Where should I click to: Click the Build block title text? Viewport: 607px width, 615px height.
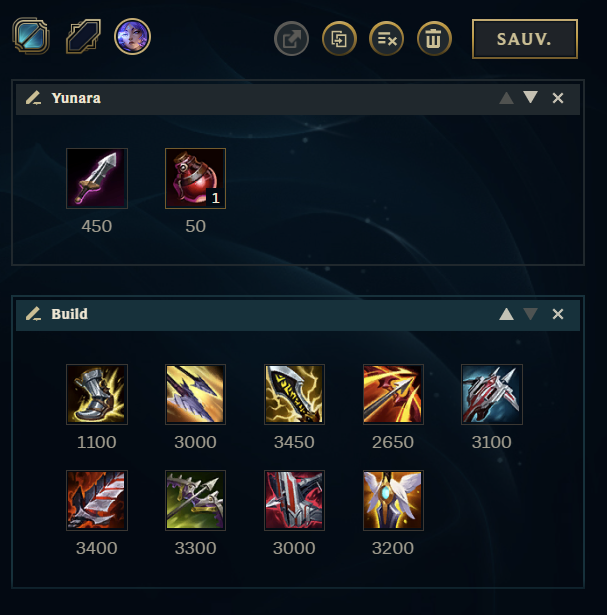69,314
